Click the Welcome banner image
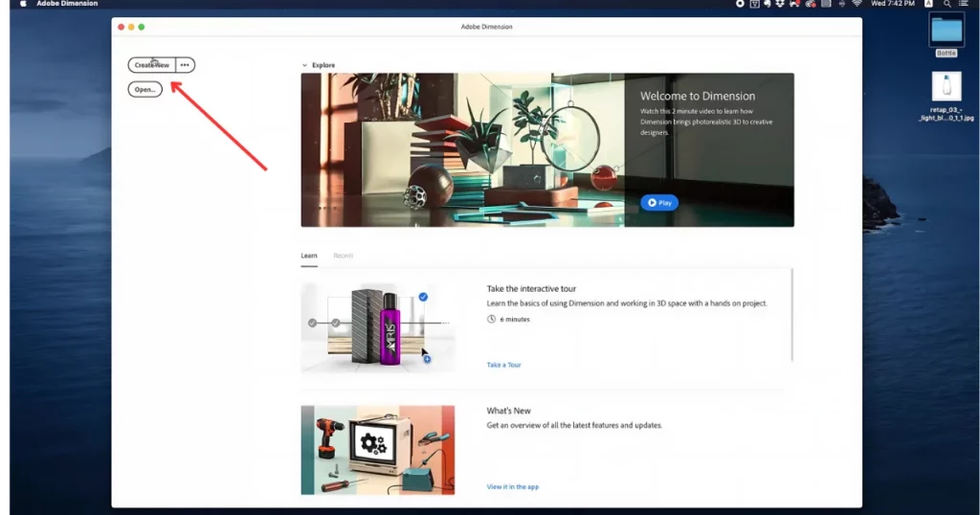The width and height of the screenshot is (980, 515). pyautogui.click(x=547, y=150)
